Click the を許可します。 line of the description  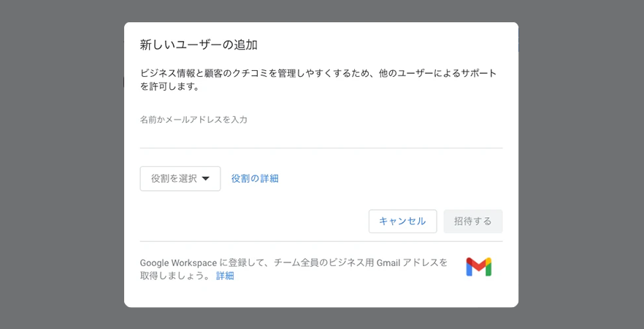click(x=169, y=86)
